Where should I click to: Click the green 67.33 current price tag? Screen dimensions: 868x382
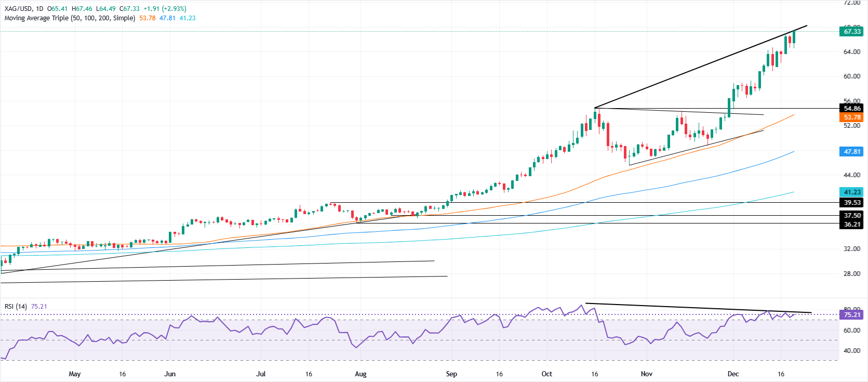851,32
